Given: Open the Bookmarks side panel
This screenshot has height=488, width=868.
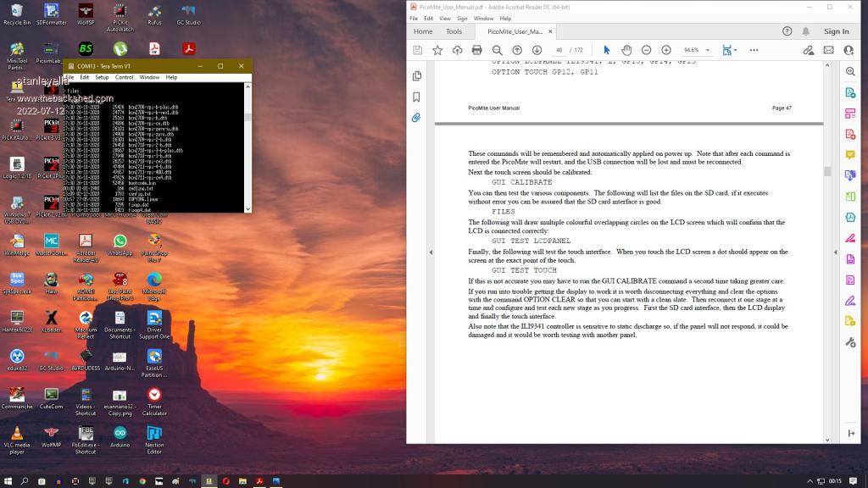Looking at the screenshot, I should tap(416, 97).
